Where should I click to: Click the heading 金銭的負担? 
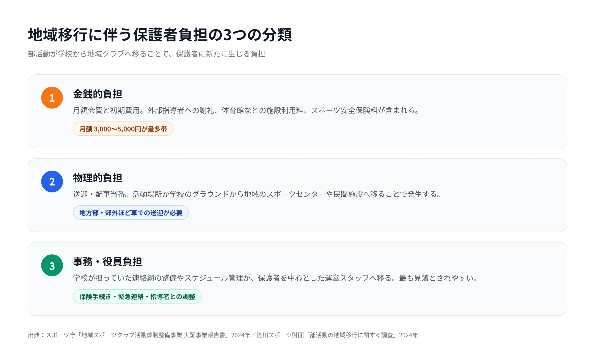click(98, 94)
